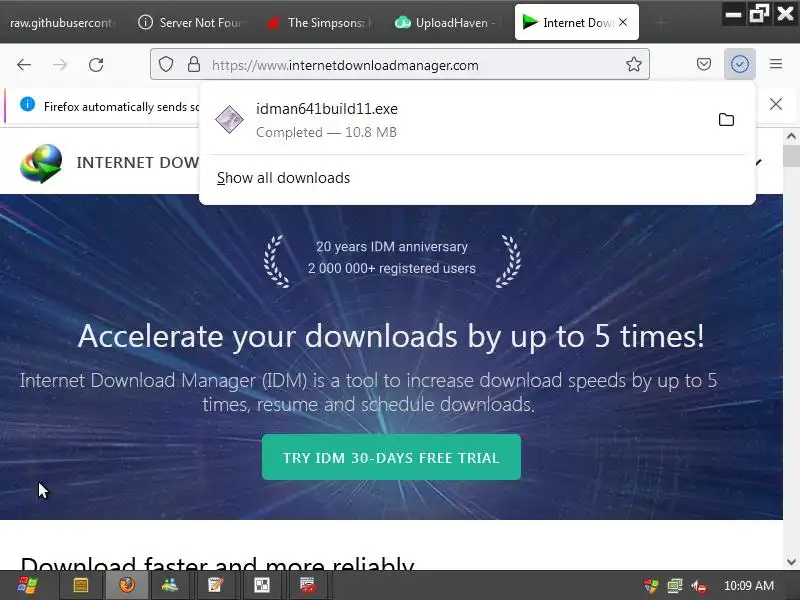Click the network tray icon
This screenshot has height=600, width=800.
[x=674, y=586]
